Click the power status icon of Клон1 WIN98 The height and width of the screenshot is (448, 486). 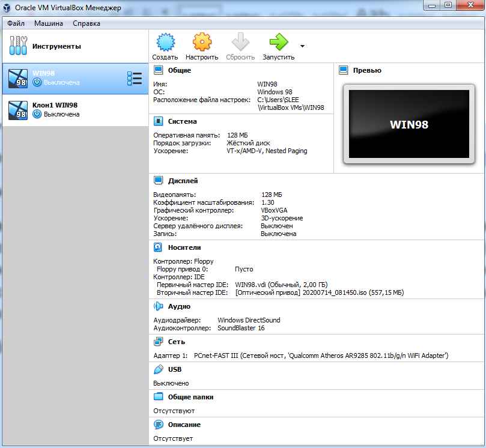(37, 114)
